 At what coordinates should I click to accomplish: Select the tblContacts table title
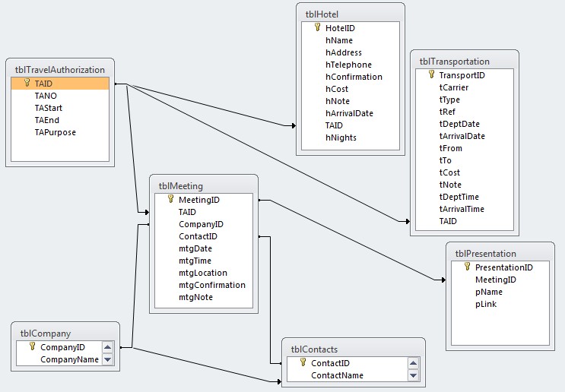tap(314, 349)
